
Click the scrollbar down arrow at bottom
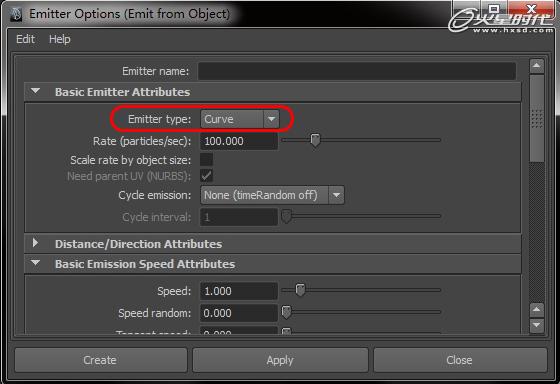click(x=536, y=325)
